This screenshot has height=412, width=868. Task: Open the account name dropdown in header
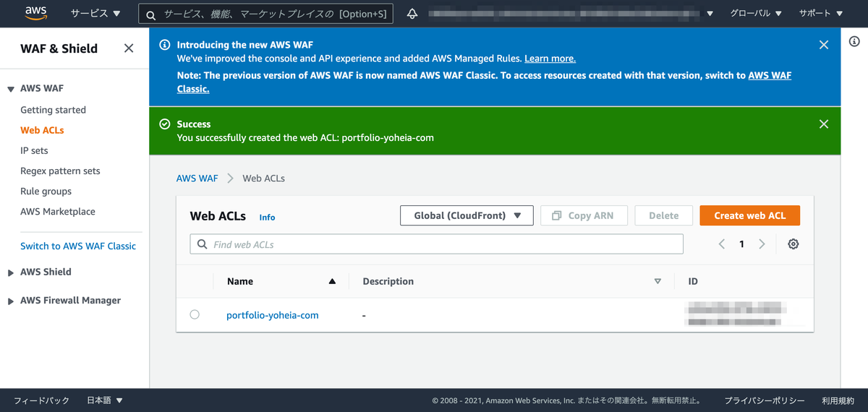[x=570, y=14]
